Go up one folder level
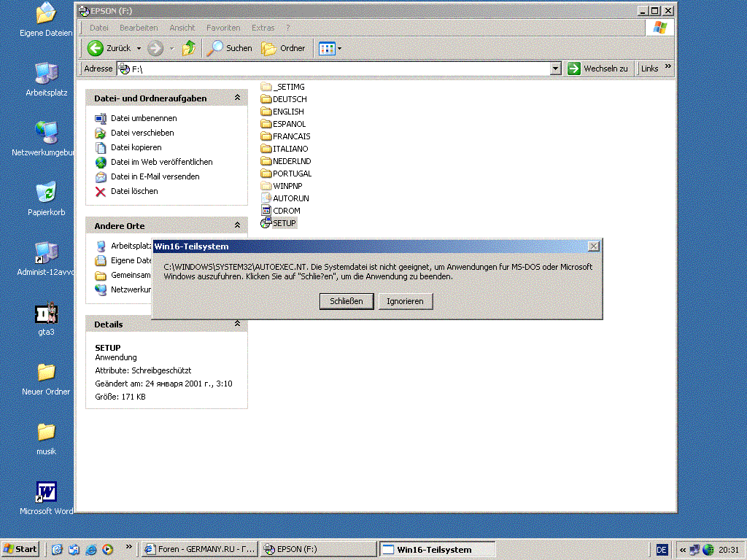 point(189,48)
